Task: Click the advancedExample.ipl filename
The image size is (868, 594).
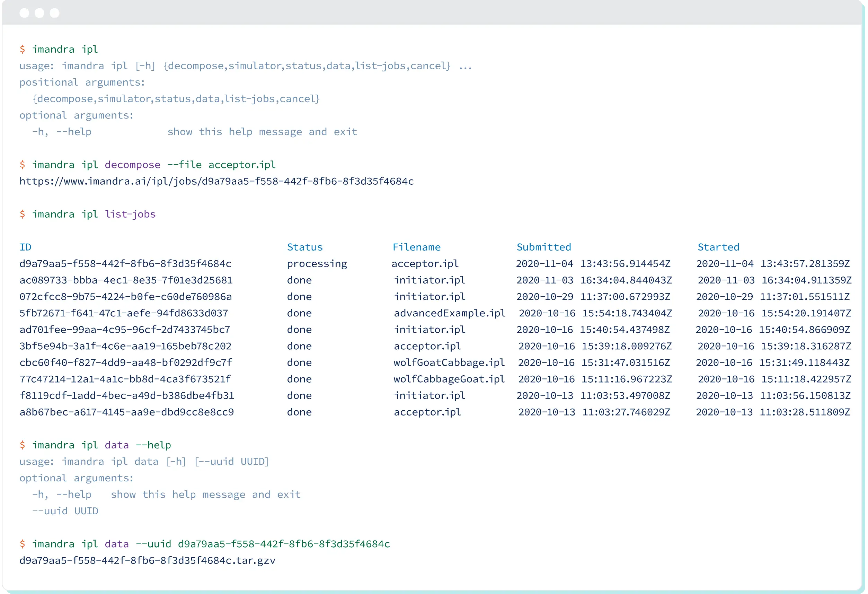Action: point(450,313)
